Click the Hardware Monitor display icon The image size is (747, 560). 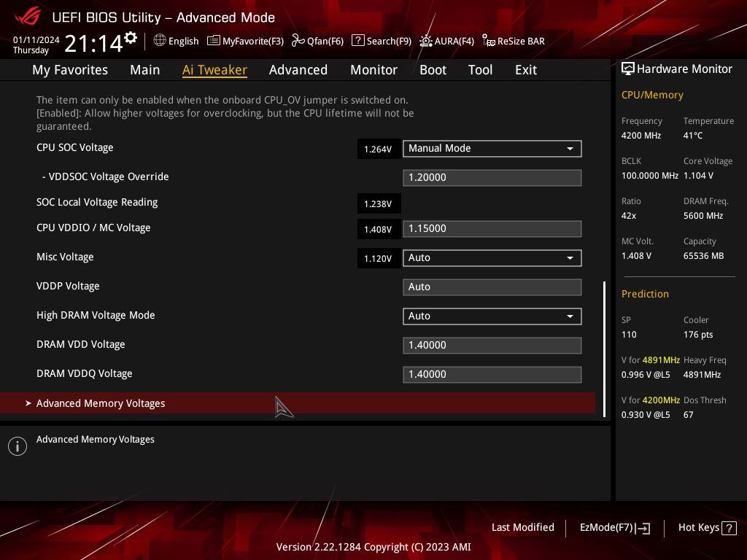628,69
